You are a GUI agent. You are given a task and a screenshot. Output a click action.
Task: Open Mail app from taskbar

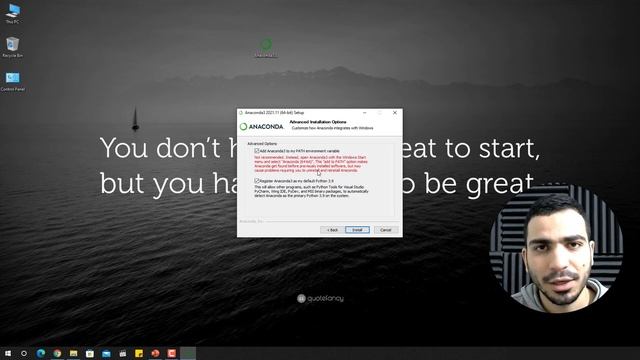pyautogui.click(x=106, y=353)
